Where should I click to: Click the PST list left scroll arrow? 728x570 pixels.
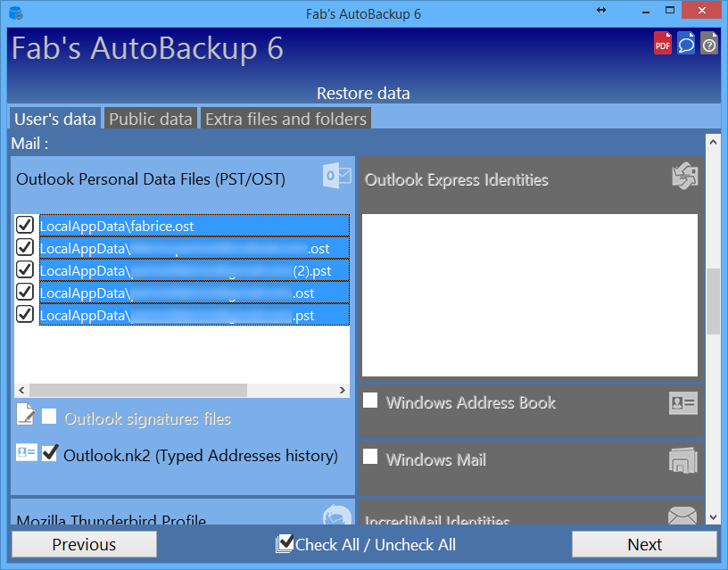pos(21,391)
